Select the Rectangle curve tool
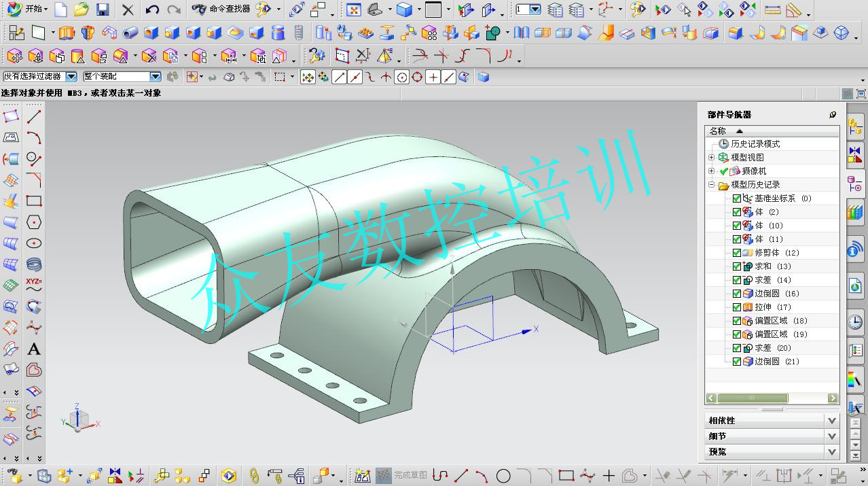Viewport: 868px width, 486px height. pos(34,201)
